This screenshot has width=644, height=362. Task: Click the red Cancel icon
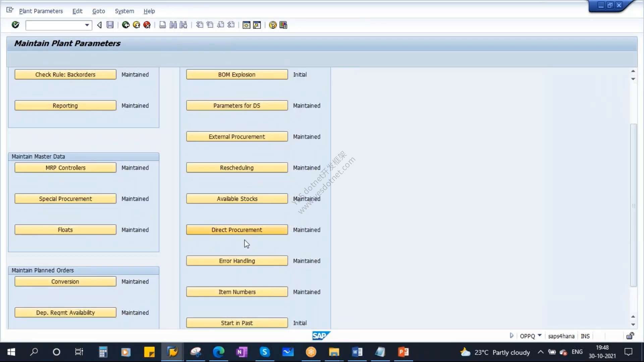pos(147,25)
